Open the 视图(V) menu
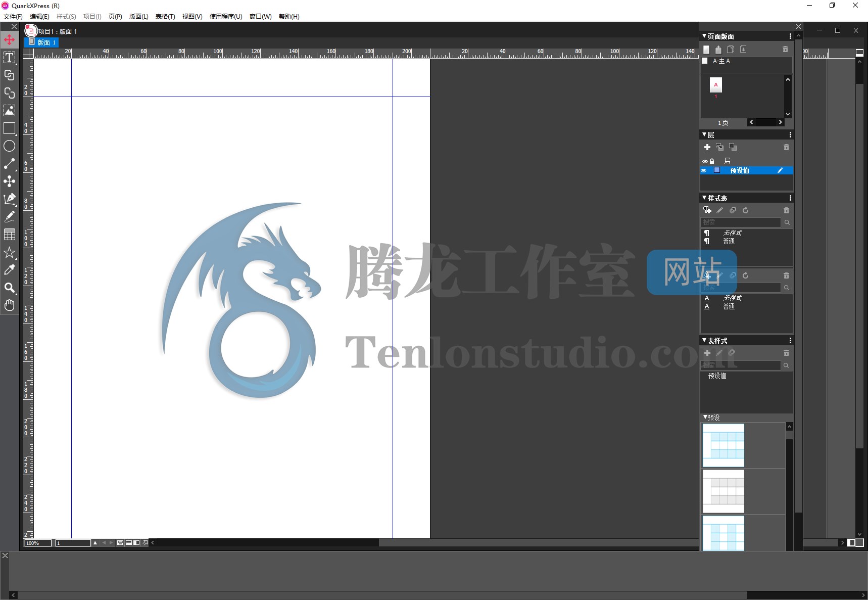Image resolution: width=868 pixels, height=600 pixels. (192, 17)
